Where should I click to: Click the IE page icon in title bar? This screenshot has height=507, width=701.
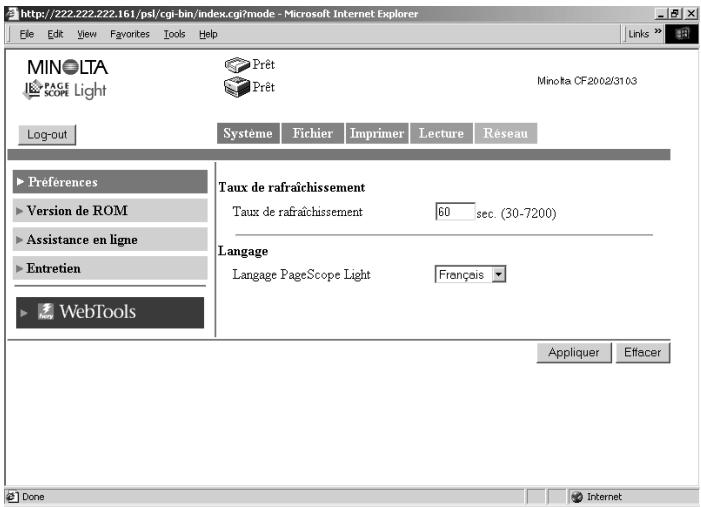(x=13, y=14)
